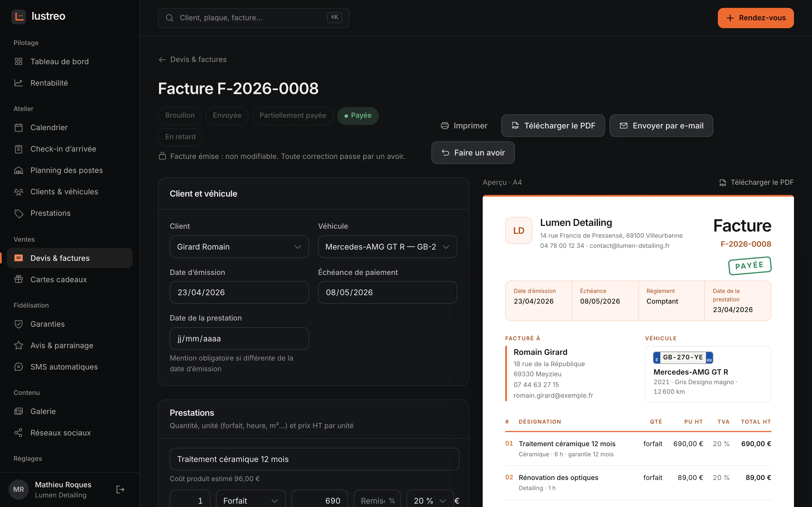Open the Galerie image icon
This screenshot has width=812, height=507.
click(19, 411)
